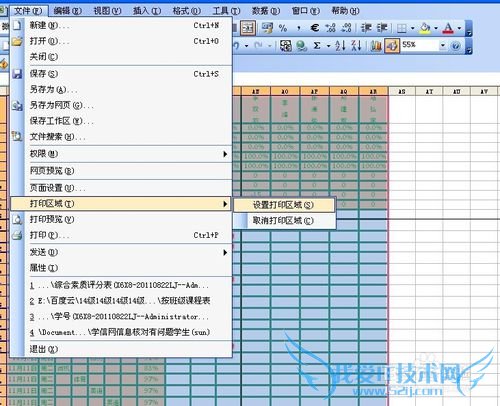The height and width of the screenshot is (406, 500).
Task: Click the 文件(F) menu in menu bar
Action: click(x=28, y=11)
